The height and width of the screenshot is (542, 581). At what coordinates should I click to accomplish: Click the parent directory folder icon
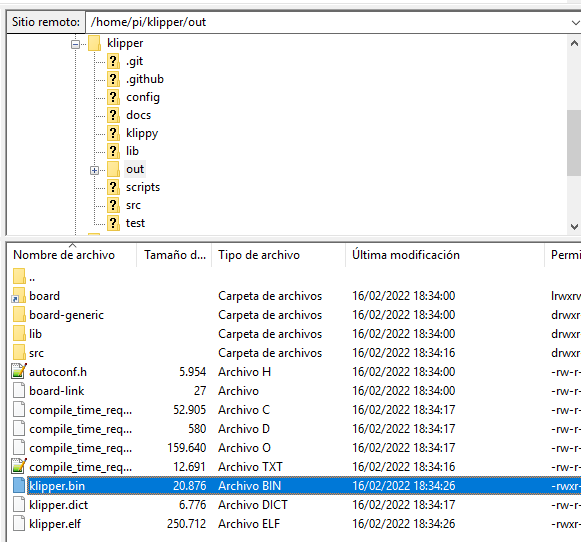pyautogui.click(x=19, y=277)
